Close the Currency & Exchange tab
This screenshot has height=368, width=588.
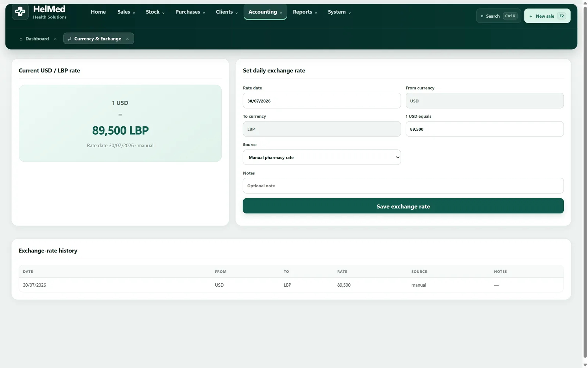(x=128, y=39)
